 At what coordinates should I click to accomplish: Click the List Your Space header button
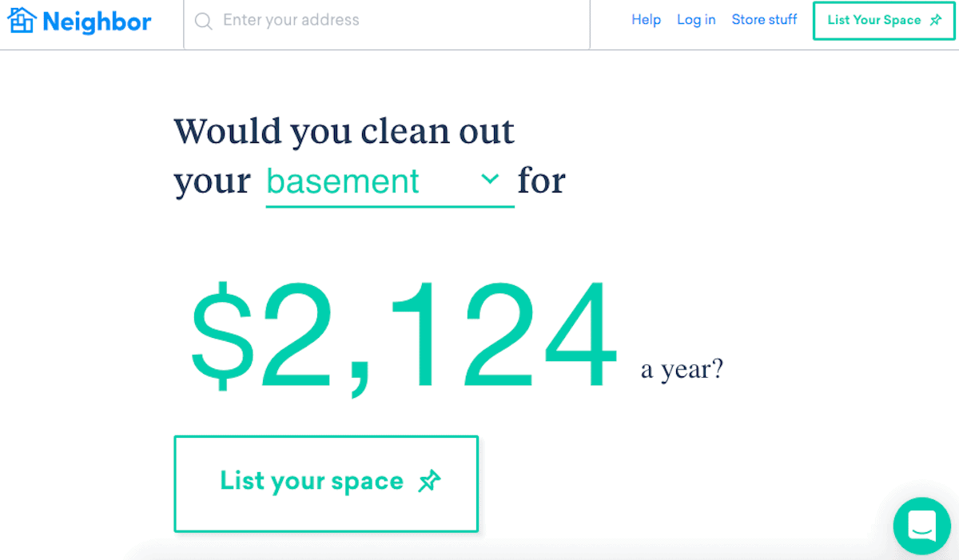(882, 21)
